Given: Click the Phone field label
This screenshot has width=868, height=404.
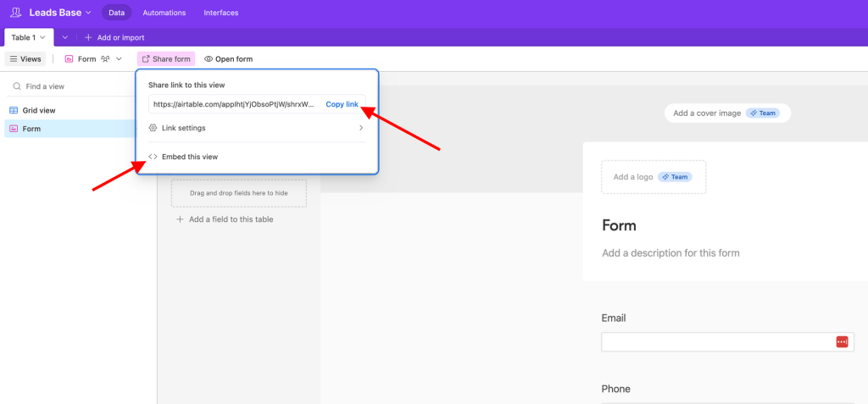Looking at the screenshot, I should (x=615, y=389).
